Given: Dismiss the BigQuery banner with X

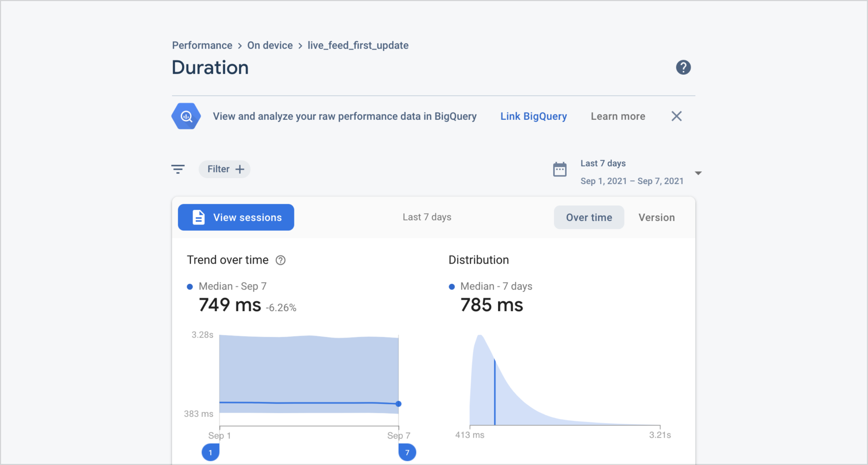Looking at the screenshot, I should (x=676, y=116).
